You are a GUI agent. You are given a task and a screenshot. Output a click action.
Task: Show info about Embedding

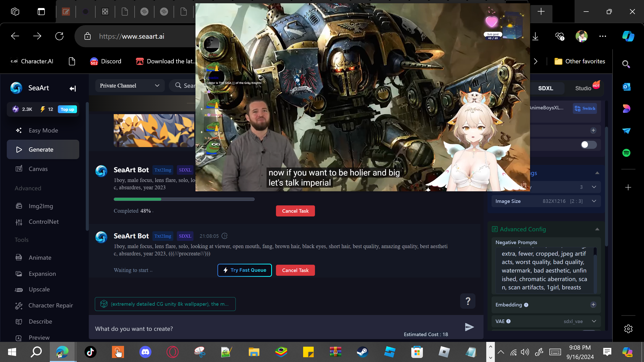tap(526, 305)
